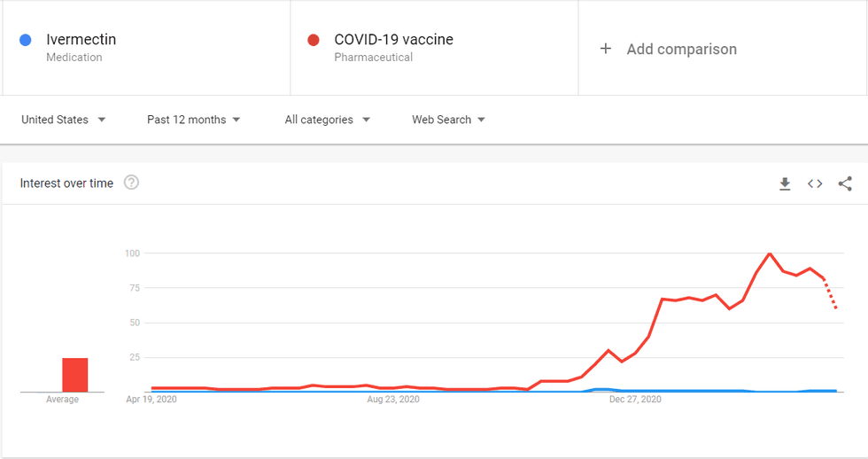Image resolution: width=868 pixels, height=459 pixels.
Task: Click the Interest over time heading
Action: (67, 183)
